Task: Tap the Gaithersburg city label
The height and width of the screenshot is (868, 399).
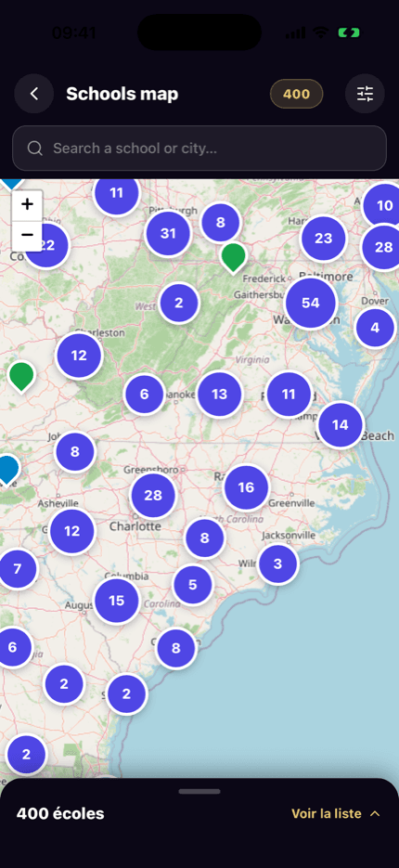Action: (258, 294)
